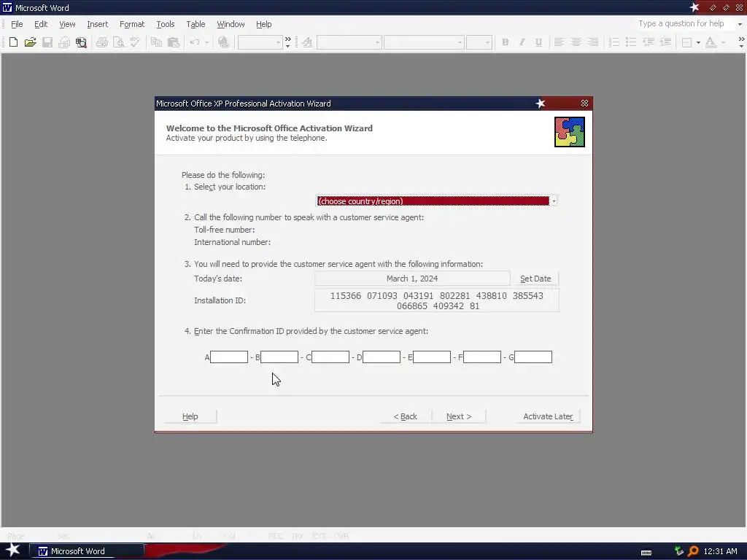Toggle the Numbering list button
Image resolution: width=747 pixels, height=560 pixels.
[x=614, y=42]
